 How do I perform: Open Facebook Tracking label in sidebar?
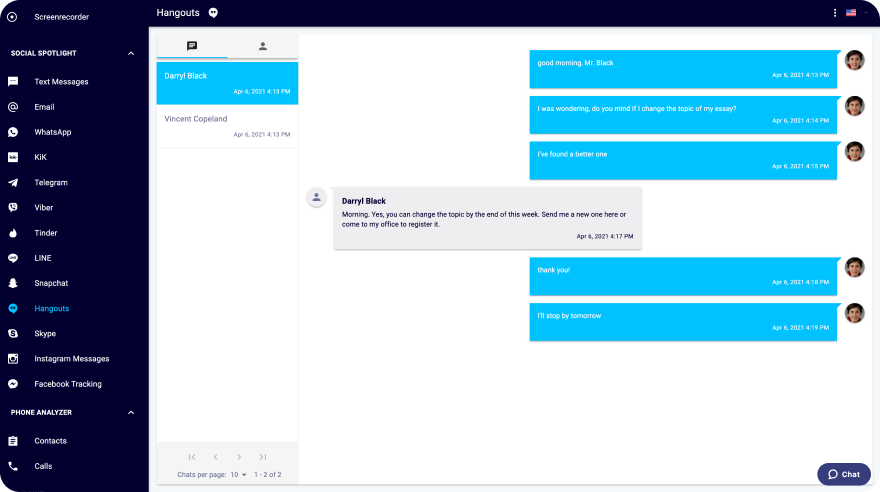coord(68,384)
